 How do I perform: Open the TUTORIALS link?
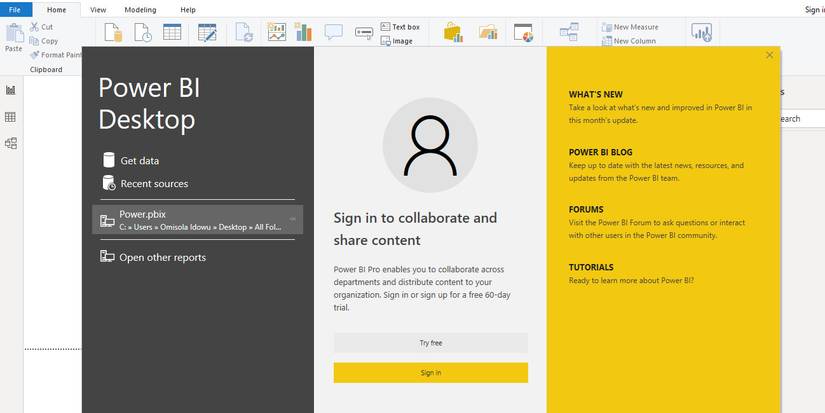591,267
